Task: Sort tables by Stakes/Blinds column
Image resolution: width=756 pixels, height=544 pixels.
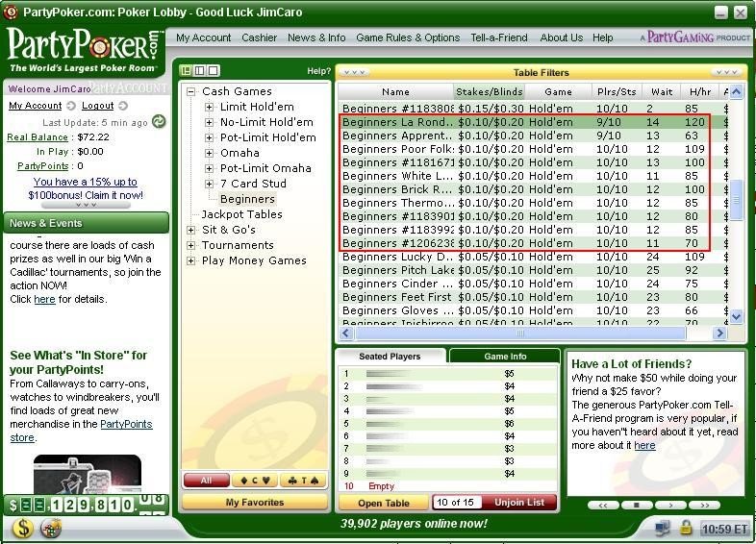Action: (x=490, y=91)
